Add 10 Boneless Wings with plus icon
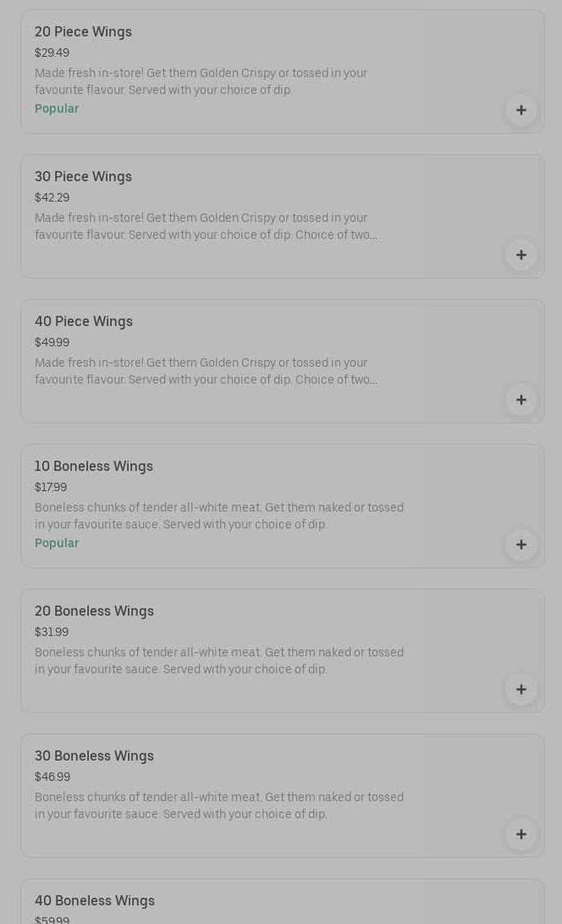 (x=521, y=545)
